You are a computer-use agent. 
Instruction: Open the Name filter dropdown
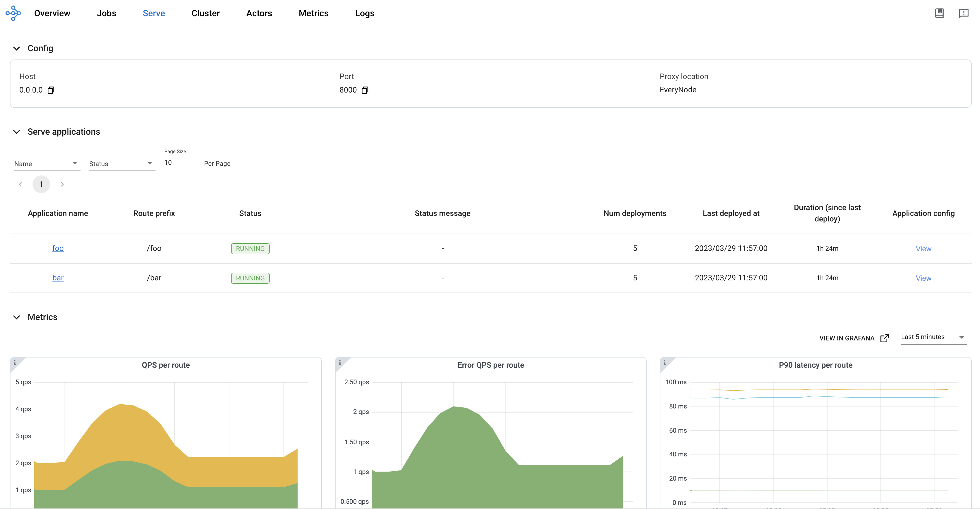pos(47,163)
